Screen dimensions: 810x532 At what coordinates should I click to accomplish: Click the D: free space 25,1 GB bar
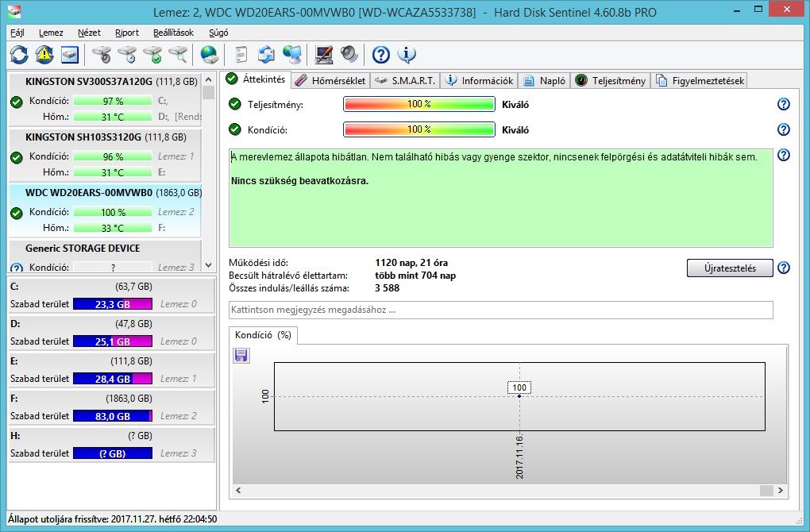tap(113, 341)
